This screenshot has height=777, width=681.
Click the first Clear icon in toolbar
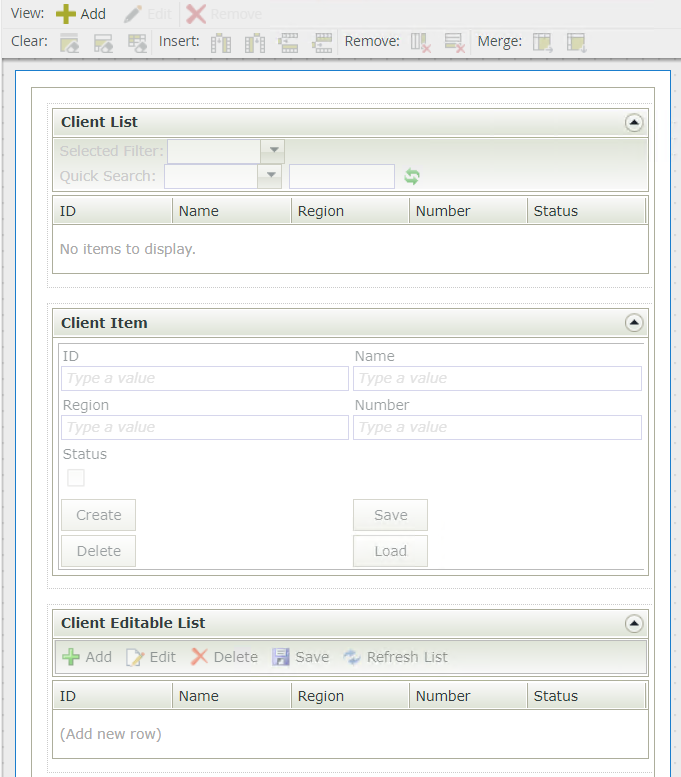click(x=69, y=43)
